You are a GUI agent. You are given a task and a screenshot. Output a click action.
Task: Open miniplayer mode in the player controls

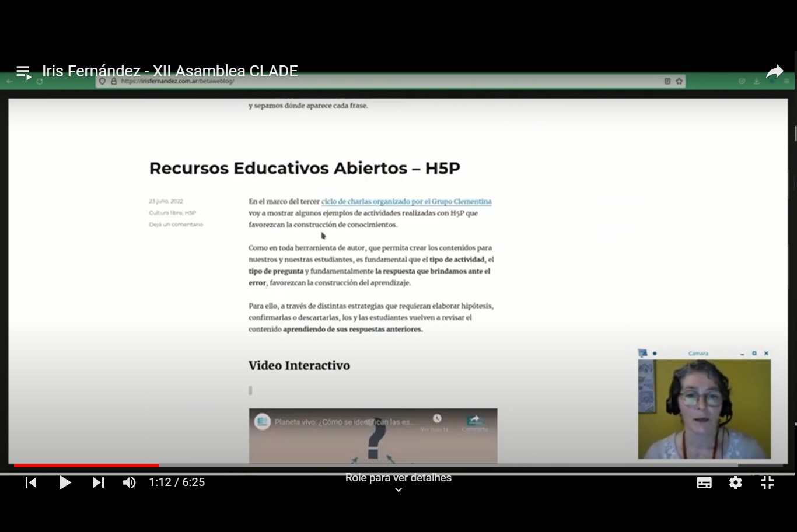tap(767, 482)
